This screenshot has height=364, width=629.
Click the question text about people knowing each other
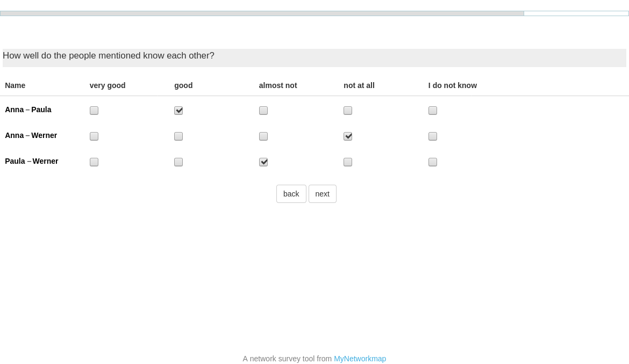coord(109,56)
